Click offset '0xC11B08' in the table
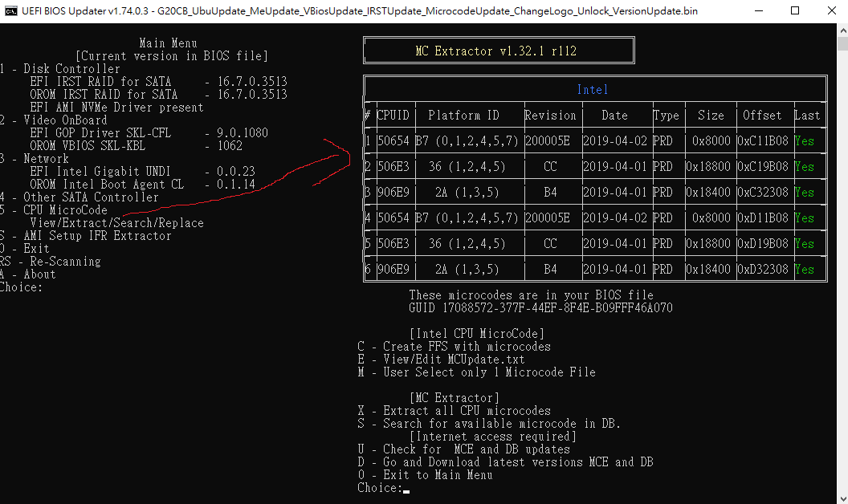848x504 pixels. [763, 141]
